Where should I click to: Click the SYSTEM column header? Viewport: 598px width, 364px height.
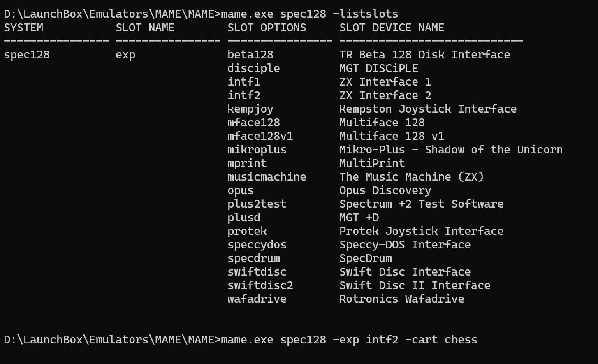(23, 28)
